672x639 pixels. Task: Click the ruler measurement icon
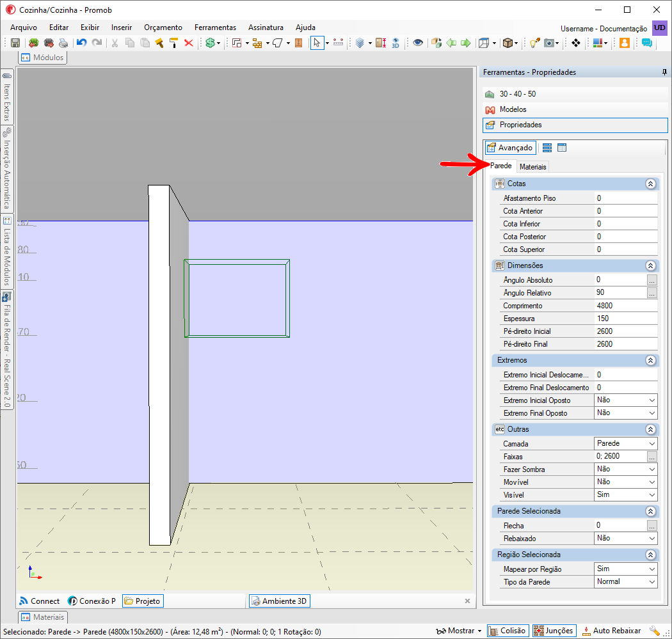[x=338, y=43]
